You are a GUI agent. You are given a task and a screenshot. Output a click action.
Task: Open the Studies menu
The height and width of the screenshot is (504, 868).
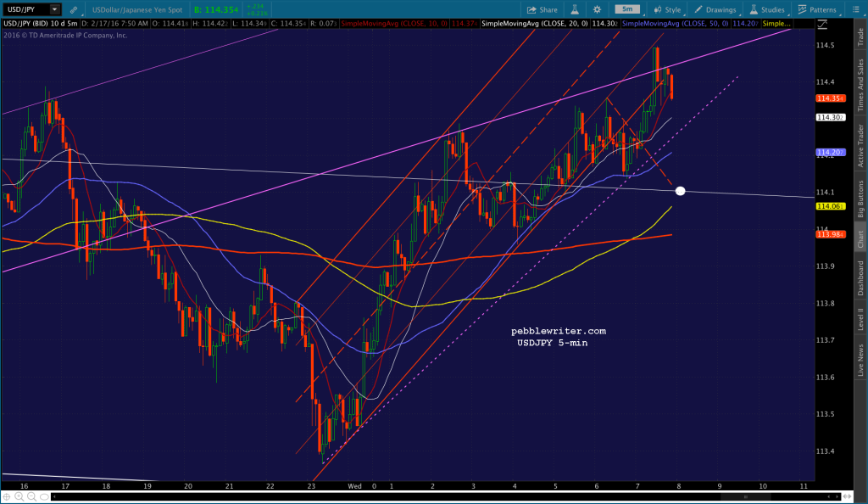[766, 9]
